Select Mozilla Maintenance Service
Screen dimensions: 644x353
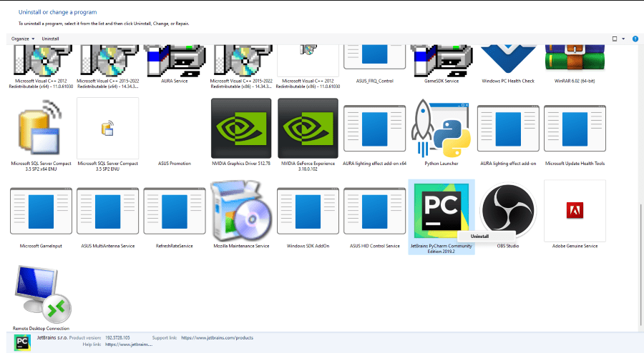click(241, 214)
